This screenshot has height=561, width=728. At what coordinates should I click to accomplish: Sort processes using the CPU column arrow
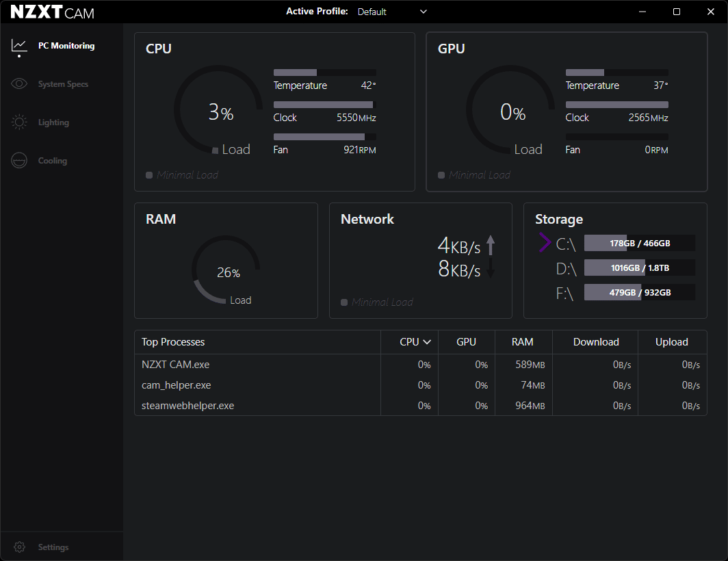(x=427, y=342)
